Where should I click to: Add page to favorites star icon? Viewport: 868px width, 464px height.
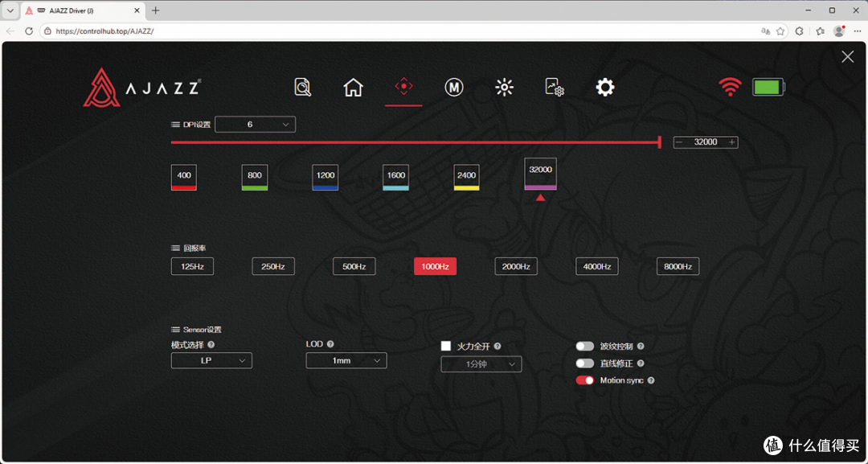pyautogui.click(x=780, y=31)
